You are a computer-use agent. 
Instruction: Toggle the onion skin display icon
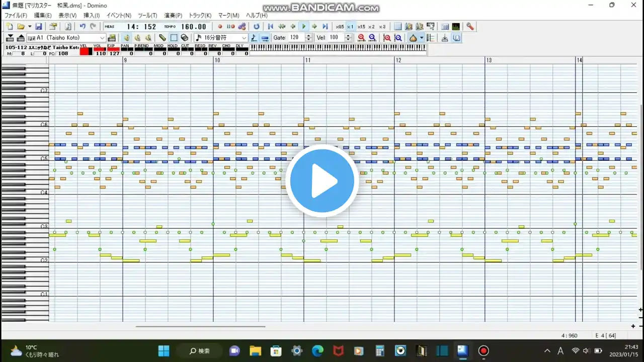413,38
